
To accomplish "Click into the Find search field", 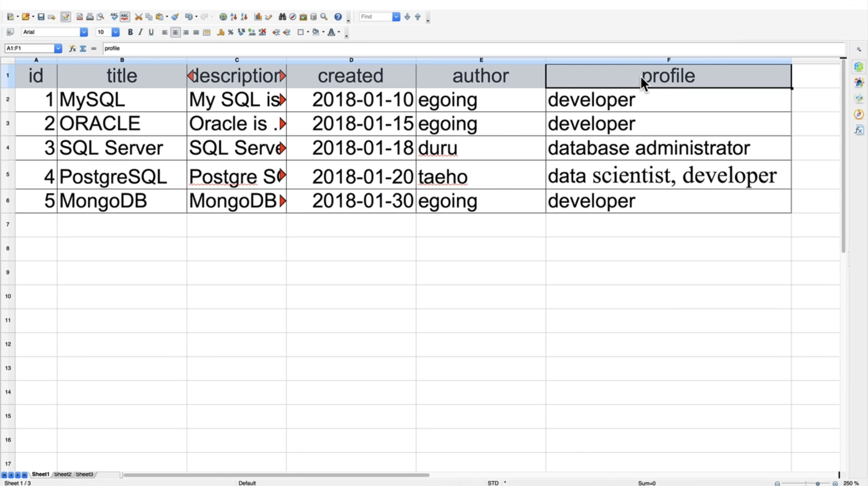I will (376, 17).
